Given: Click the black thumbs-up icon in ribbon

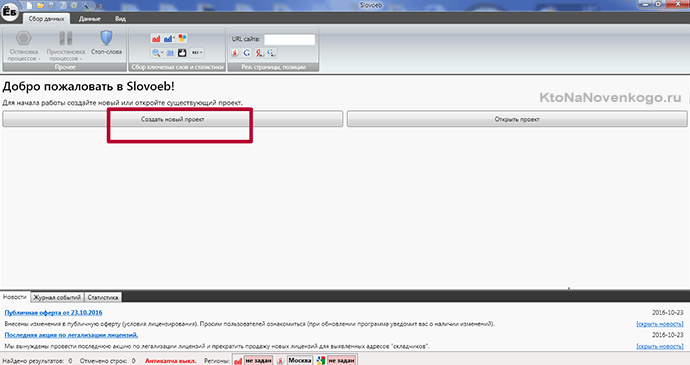Looking at the screenshot, I should [182, 53].
